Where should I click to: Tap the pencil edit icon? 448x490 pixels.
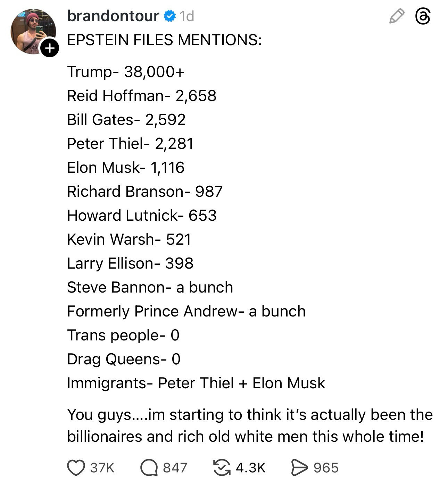click(x=397, y=16)
